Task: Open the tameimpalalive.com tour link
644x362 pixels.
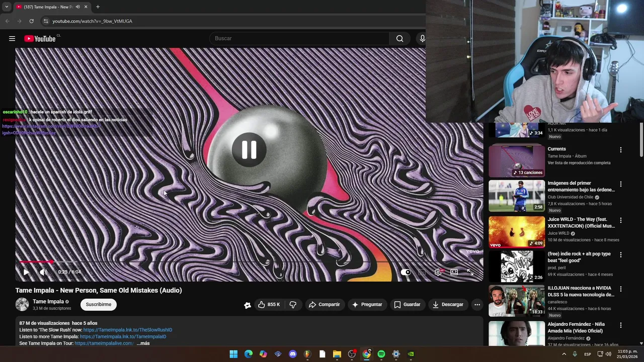Action: coord(104,343)
